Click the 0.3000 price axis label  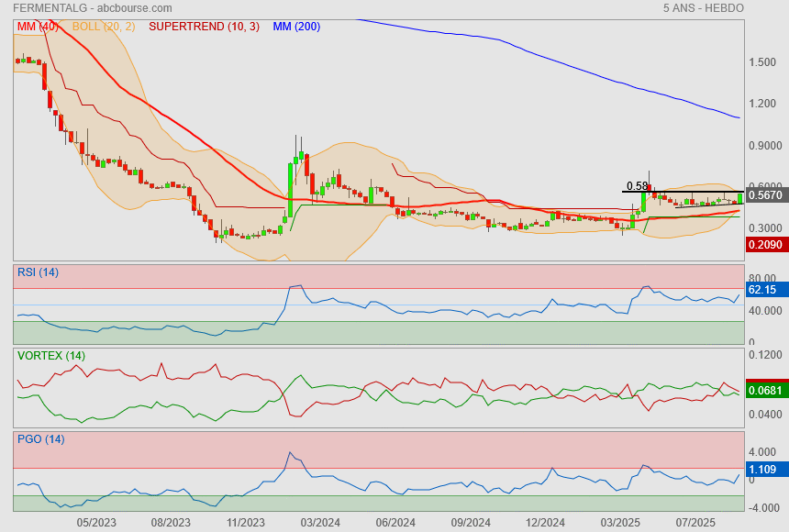click(x=765, y=228)
